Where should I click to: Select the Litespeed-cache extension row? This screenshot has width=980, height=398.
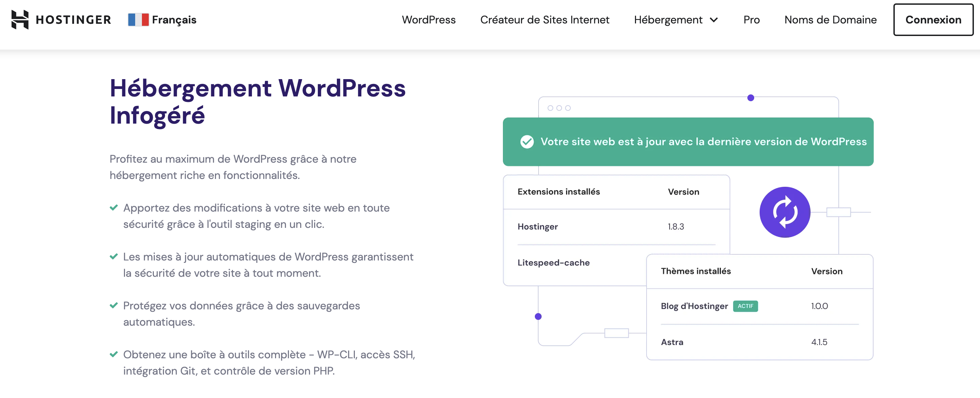(575, 263)
